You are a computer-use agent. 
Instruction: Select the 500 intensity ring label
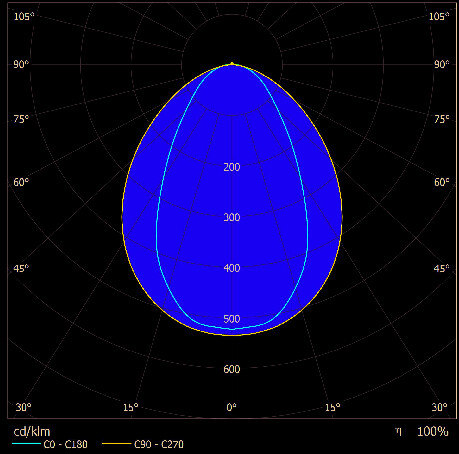tap(232, 319)
